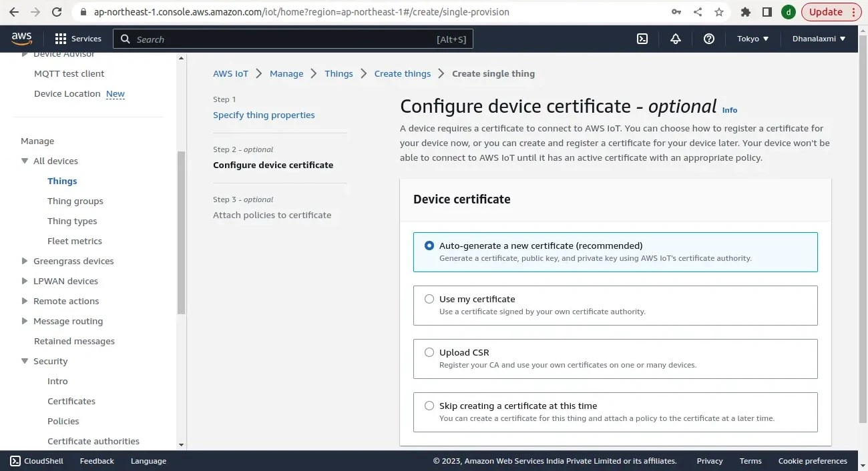Click the AWS search input field

293,39
